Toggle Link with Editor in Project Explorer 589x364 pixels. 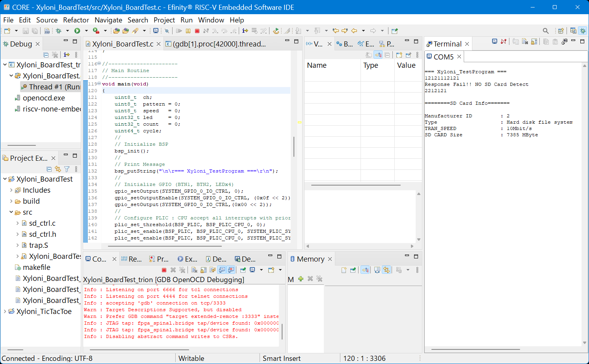click(58, 169)
